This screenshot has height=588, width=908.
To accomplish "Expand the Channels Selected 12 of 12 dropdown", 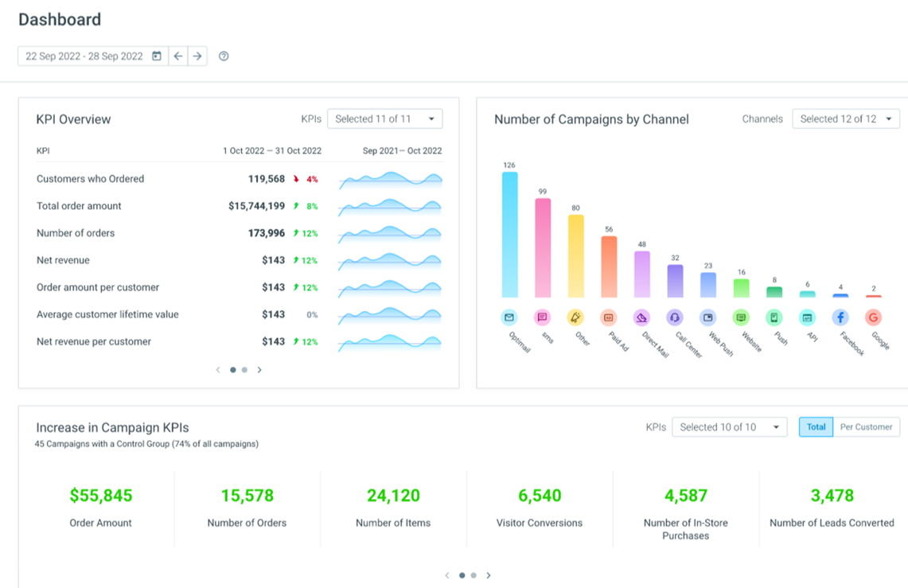I will [845, 119].
